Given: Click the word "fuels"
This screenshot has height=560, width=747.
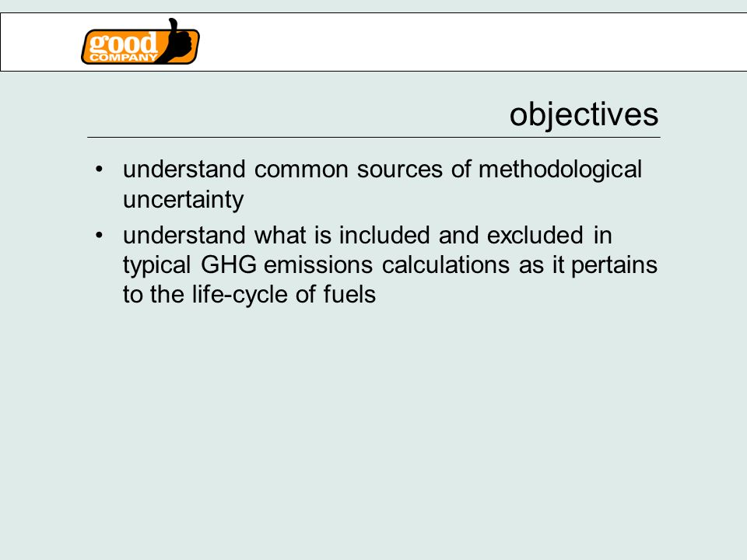Looking at the screenshot, I should point(349,295).
